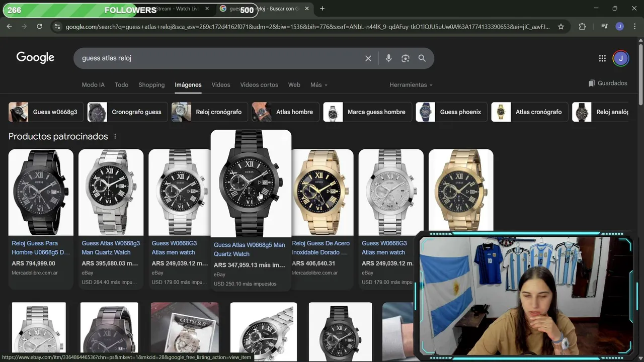
Task: Close the guess atlas reloj Google tab
Action: (x=307, y=9)
